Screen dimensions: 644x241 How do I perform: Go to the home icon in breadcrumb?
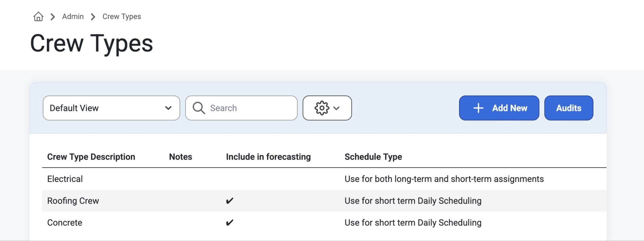pos(38,16)
